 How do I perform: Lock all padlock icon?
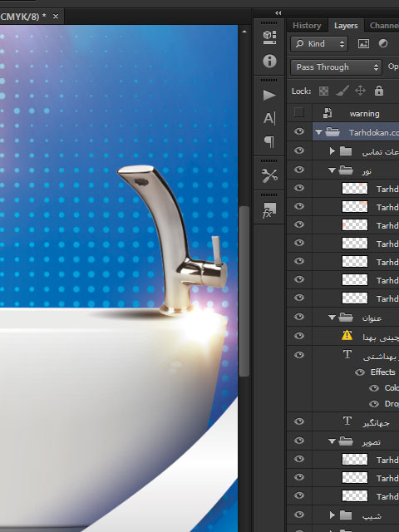(379, 91)
